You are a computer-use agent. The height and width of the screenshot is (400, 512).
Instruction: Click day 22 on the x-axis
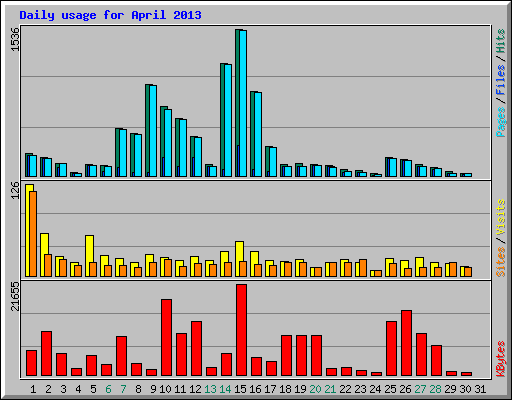click(x=345, y=389)
